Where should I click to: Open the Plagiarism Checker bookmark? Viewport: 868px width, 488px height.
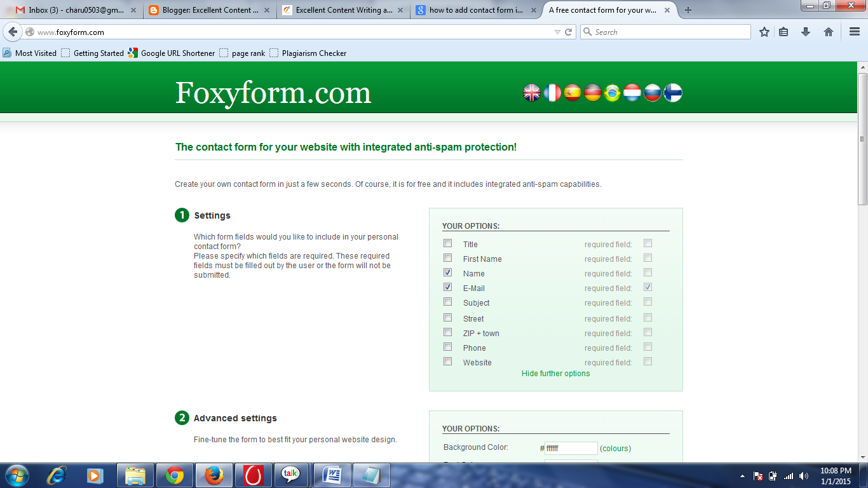click(308, 53)
